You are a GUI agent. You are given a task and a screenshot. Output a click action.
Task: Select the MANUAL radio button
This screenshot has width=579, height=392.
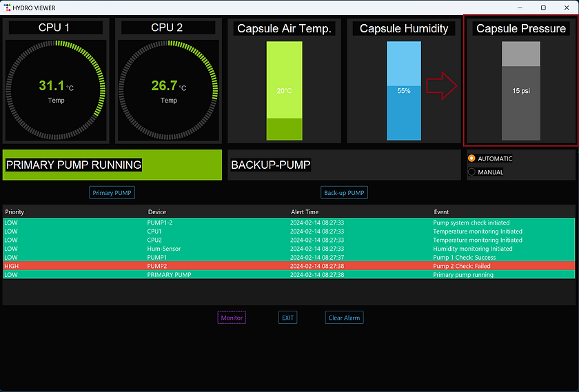[471, 172]
